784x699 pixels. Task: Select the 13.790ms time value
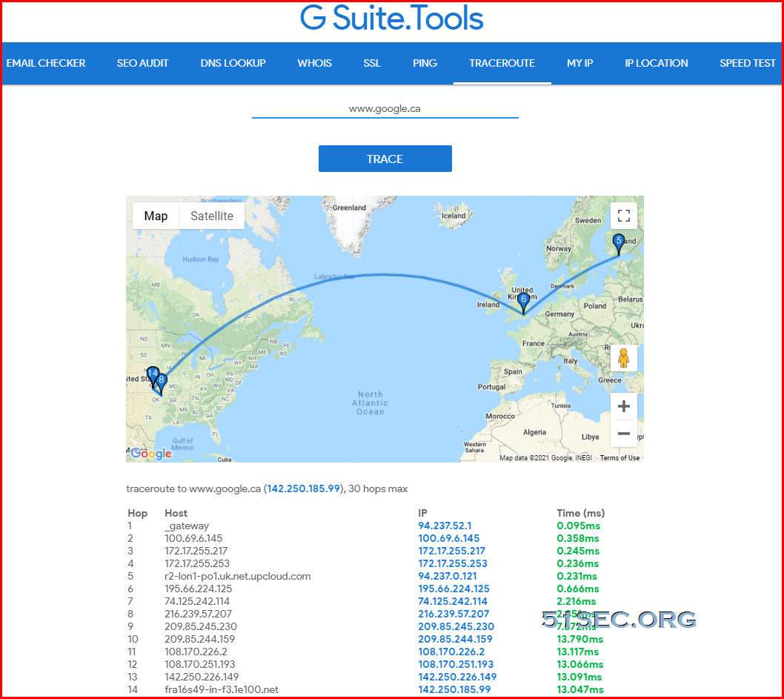(x=580, y=639)
